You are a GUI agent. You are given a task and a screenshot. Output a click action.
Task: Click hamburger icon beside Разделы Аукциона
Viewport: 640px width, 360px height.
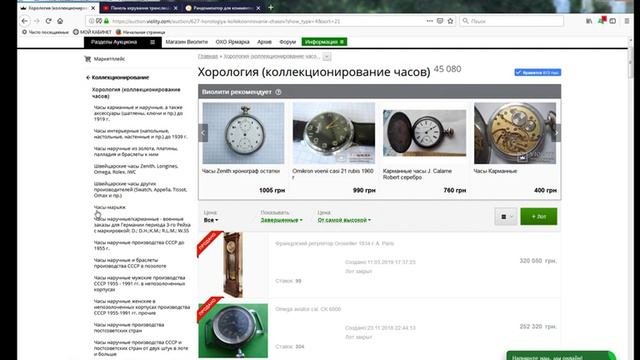pos(153,42)
